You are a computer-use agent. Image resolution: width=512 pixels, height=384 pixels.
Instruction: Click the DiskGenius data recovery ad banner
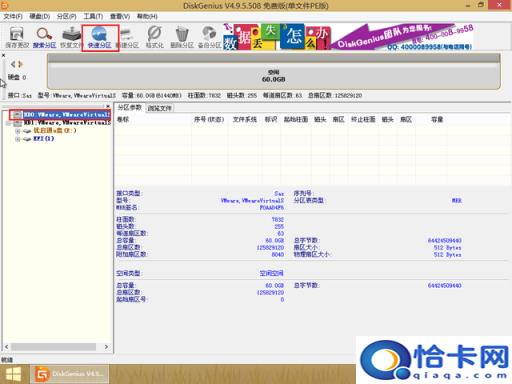(348, 37)
